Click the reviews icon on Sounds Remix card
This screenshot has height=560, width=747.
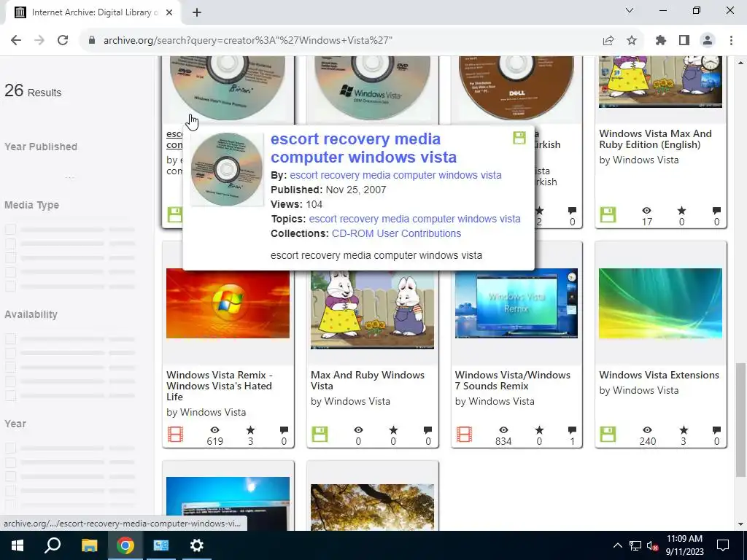(x=572, y=430)
